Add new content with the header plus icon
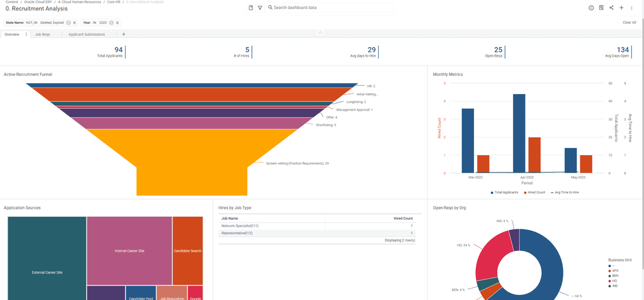 coord(621,8)
